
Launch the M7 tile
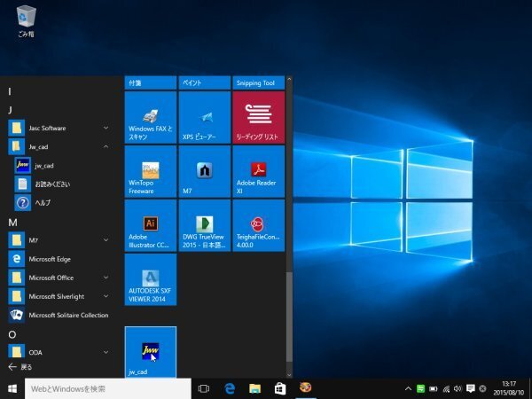205,172
